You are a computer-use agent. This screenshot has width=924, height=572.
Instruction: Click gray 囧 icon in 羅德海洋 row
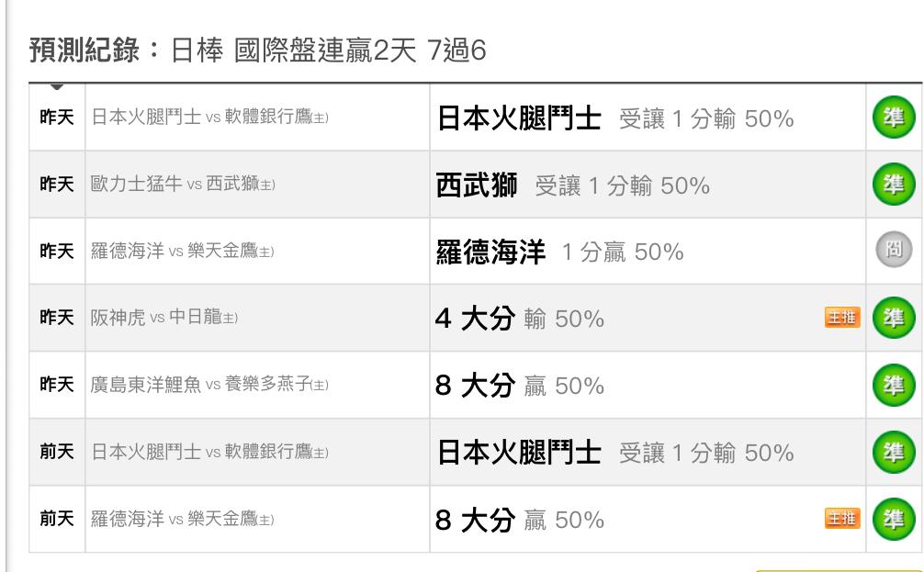894,249
